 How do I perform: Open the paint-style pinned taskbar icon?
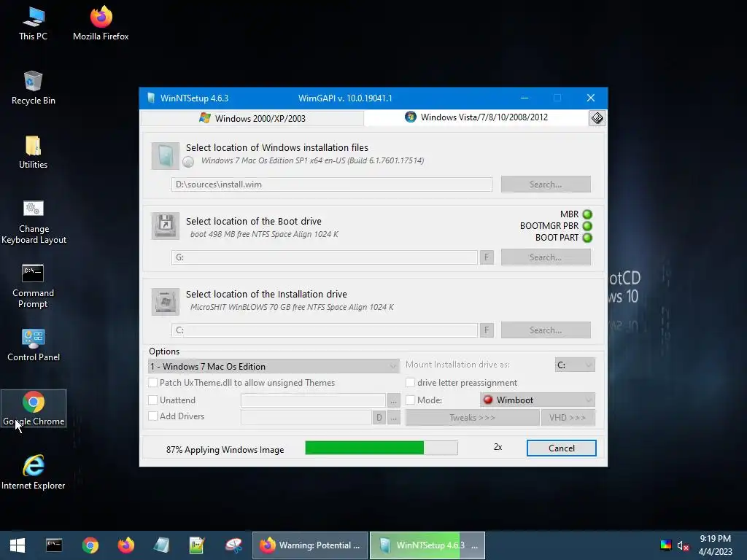click(x=233, y=545)
